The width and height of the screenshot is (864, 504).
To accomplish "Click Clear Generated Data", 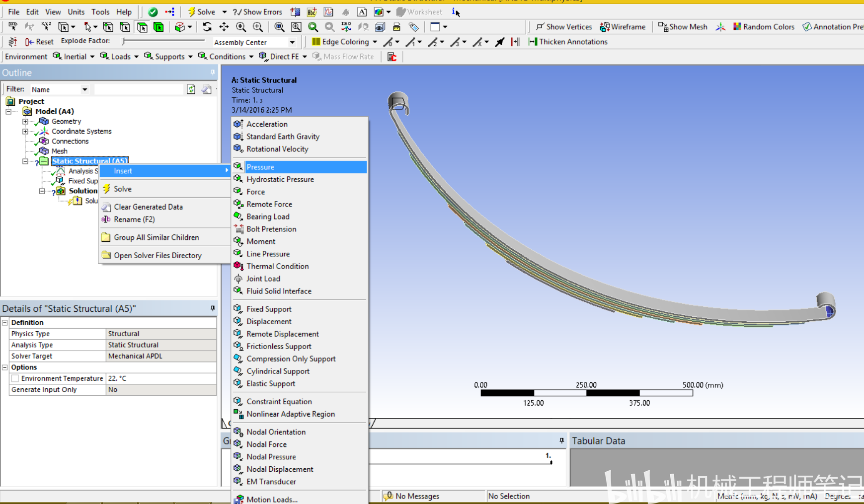I will [x=165, y=207].
